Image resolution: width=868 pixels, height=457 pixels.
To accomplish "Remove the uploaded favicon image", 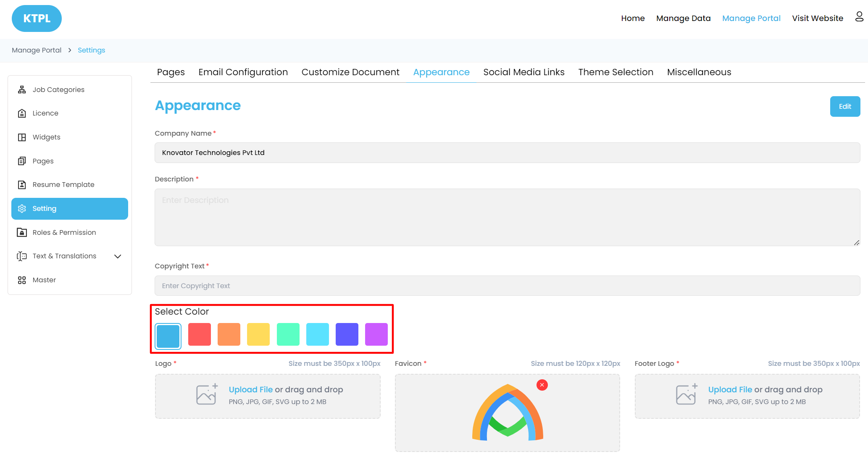I will pos(542,385).
